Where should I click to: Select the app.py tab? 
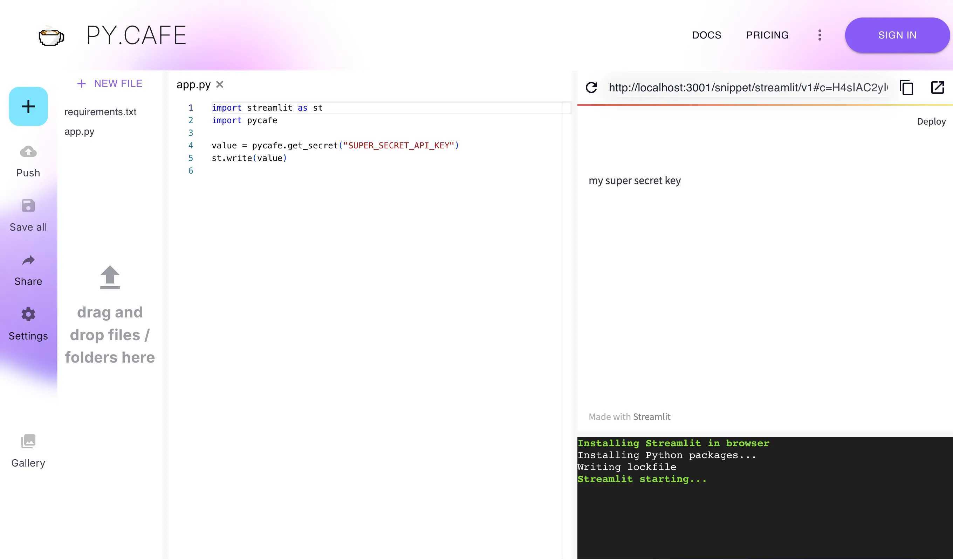point(193,84)
